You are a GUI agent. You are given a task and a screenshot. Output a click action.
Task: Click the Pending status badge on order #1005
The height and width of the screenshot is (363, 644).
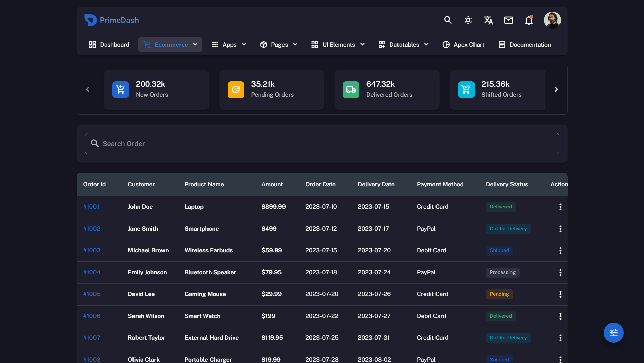[x=499, y=294]
